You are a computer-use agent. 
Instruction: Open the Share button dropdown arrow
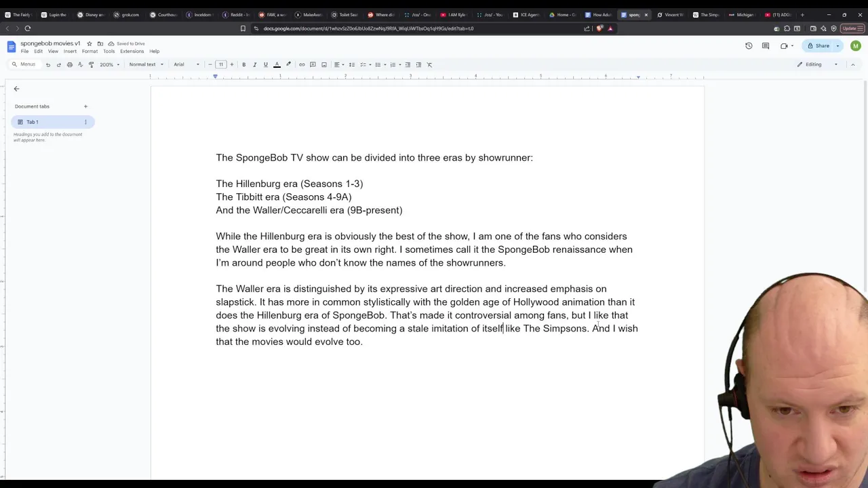(838, 45)
